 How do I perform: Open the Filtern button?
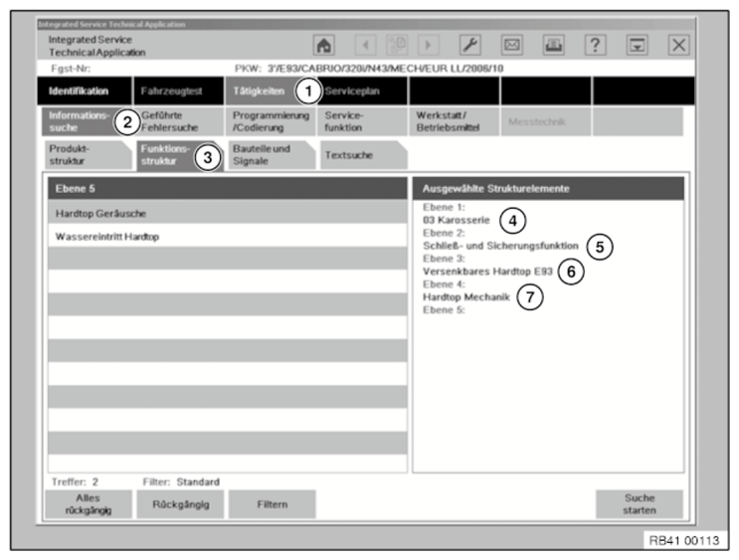tap(272, 504)
